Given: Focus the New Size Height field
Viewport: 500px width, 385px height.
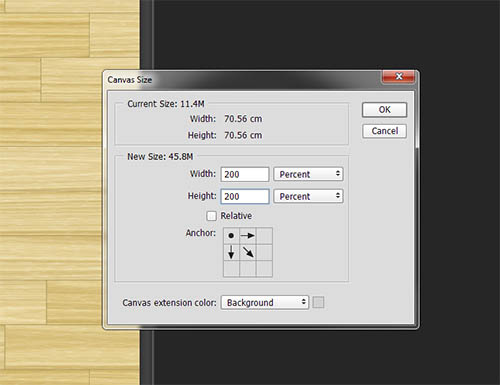Looking at the screenshot, I should coord(245,196).
